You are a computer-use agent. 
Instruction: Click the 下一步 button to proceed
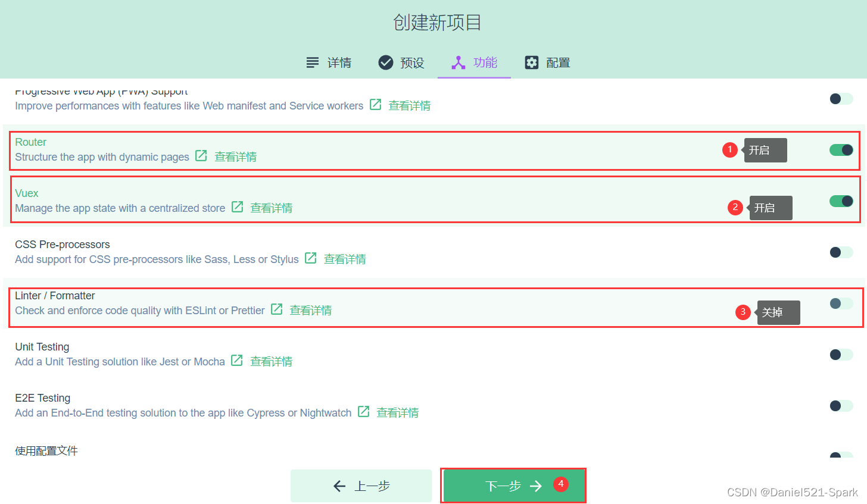tap(513, 485)
